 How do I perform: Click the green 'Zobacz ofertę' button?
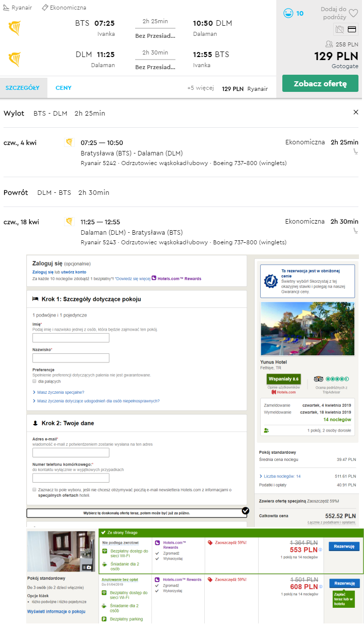pyautogui.click(x=320, y=83)
